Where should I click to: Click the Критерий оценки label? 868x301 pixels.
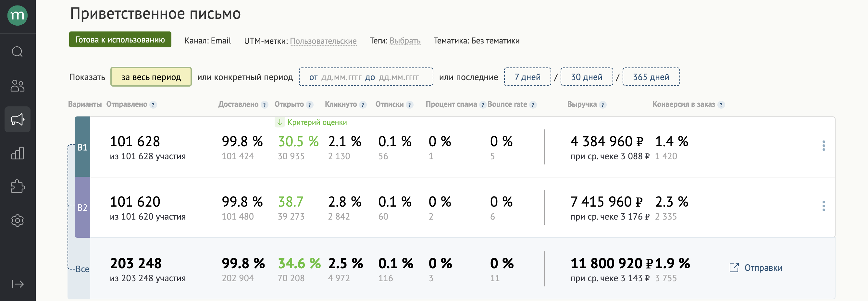tap(317, 122)
